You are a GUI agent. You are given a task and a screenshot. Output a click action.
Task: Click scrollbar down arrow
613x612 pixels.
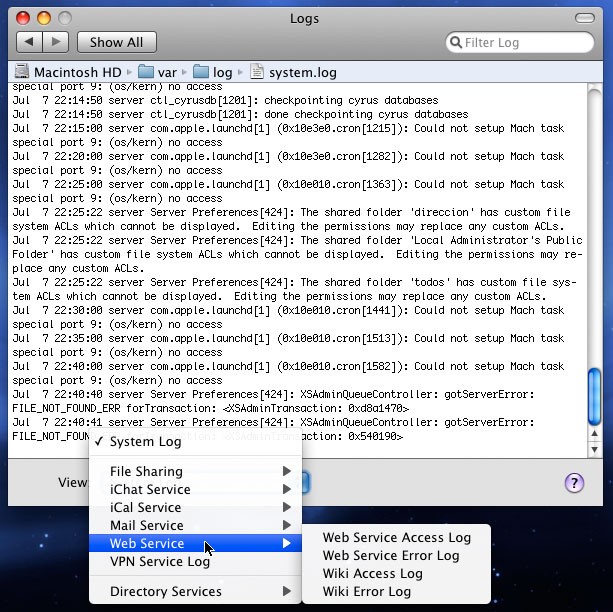pyautogui.click(x=595, y=449)
